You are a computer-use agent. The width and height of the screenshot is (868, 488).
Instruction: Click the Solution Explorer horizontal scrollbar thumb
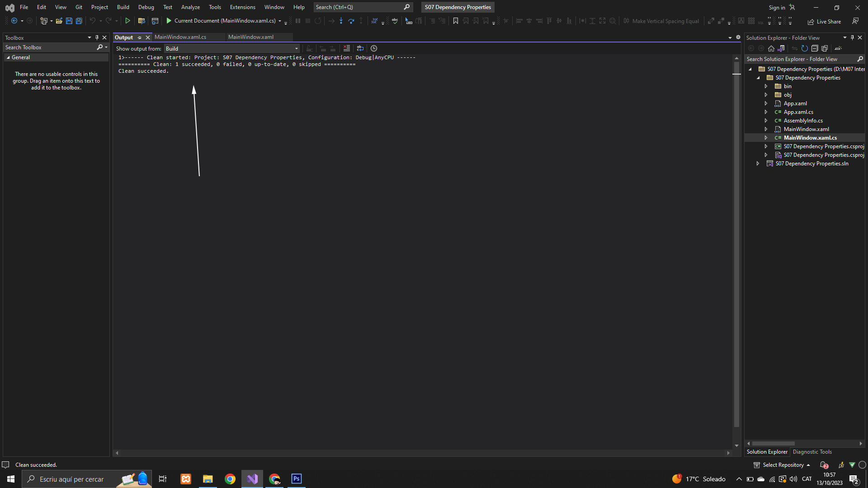coord(773,444)
